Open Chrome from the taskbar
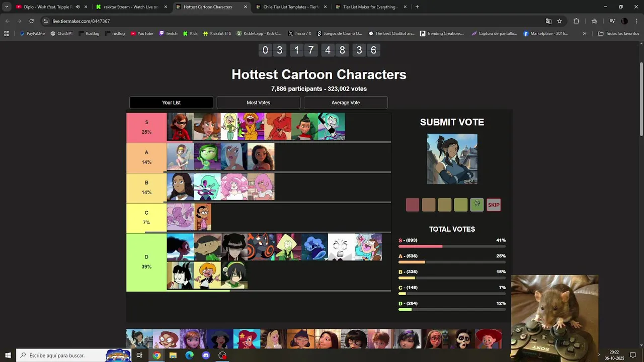This screenshot has width=644, height=362. pos(156,355)
